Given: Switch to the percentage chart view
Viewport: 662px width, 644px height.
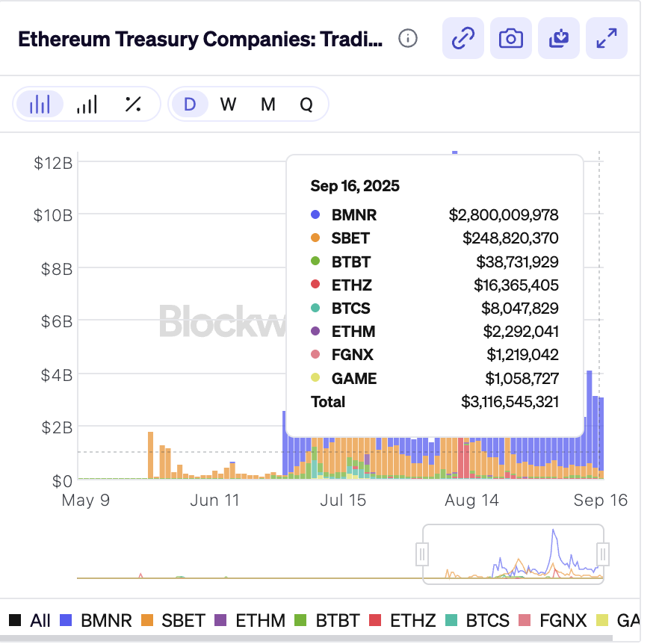Looking at the screenshot, I should coord(133,105).
